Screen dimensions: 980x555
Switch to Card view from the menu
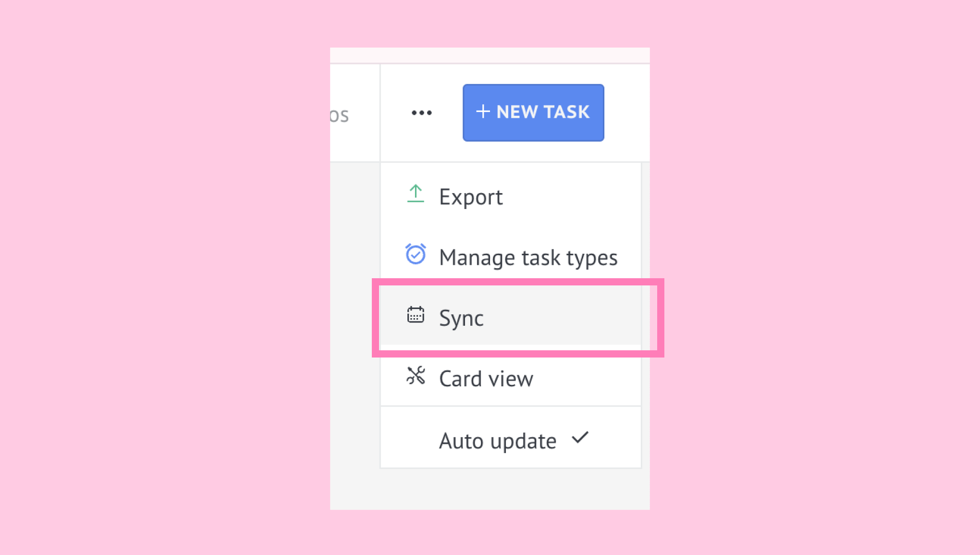(511, 378)
